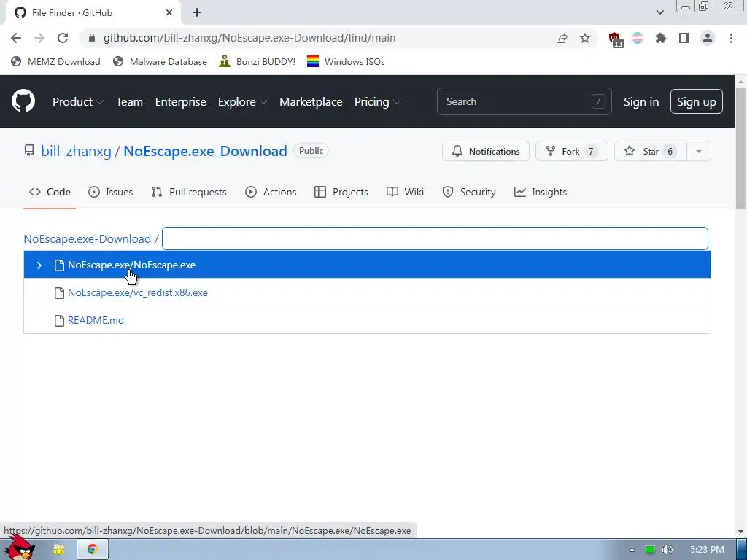
Task: Open the Malware Database bookmark
Action: (x=160, y=61)
